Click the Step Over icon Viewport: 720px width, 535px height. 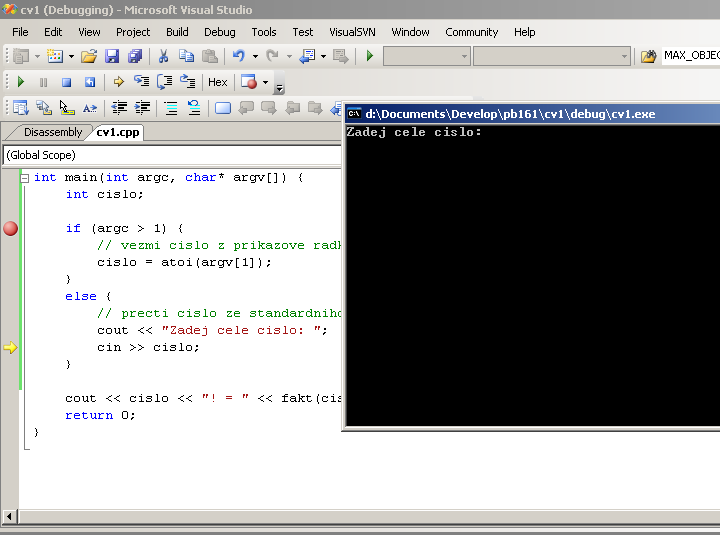164,82
